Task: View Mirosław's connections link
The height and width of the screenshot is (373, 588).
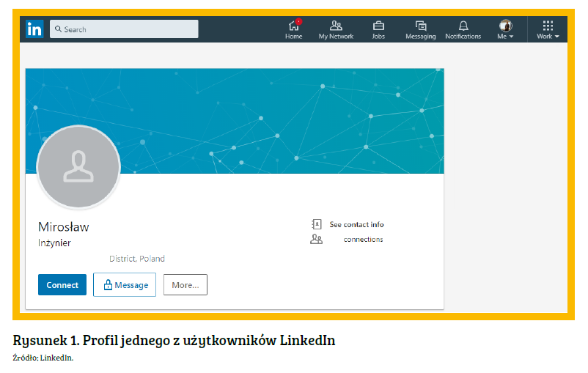Action: [363, 239]
